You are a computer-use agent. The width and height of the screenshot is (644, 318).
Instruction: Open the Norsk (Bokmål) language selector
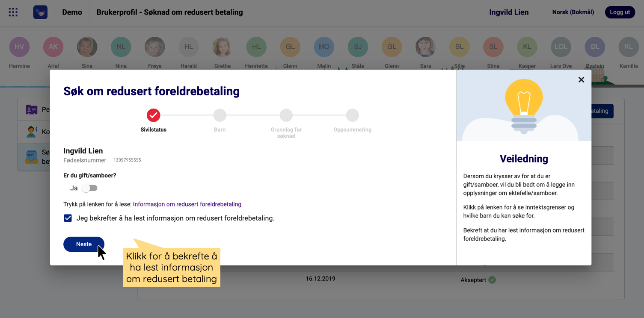(x=573, y=12)
